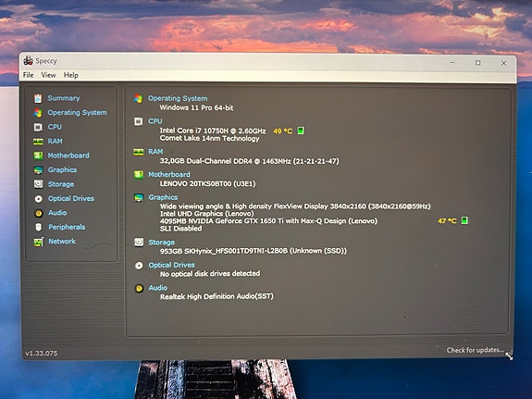Click the Audio icon in summary pane

coord(139,288)
